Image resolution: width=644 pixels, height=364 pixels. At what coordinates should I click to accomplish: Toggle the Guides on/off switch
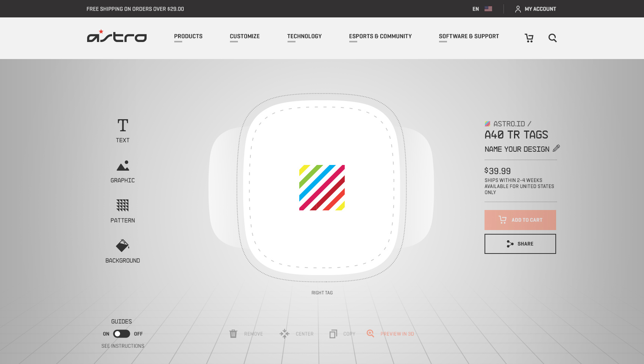click(122, 334)
